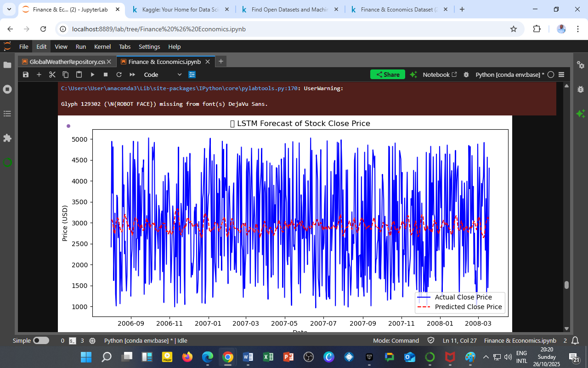Toggle the blue render side-by-side toolbar button
Image resolution: width=588 pixels, height=368 pixels.
pyautogui.click(x=192, y=75)
